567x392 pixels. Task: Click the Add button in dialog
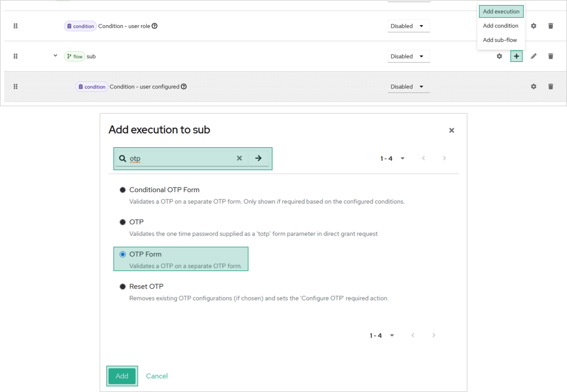(122, 376)
